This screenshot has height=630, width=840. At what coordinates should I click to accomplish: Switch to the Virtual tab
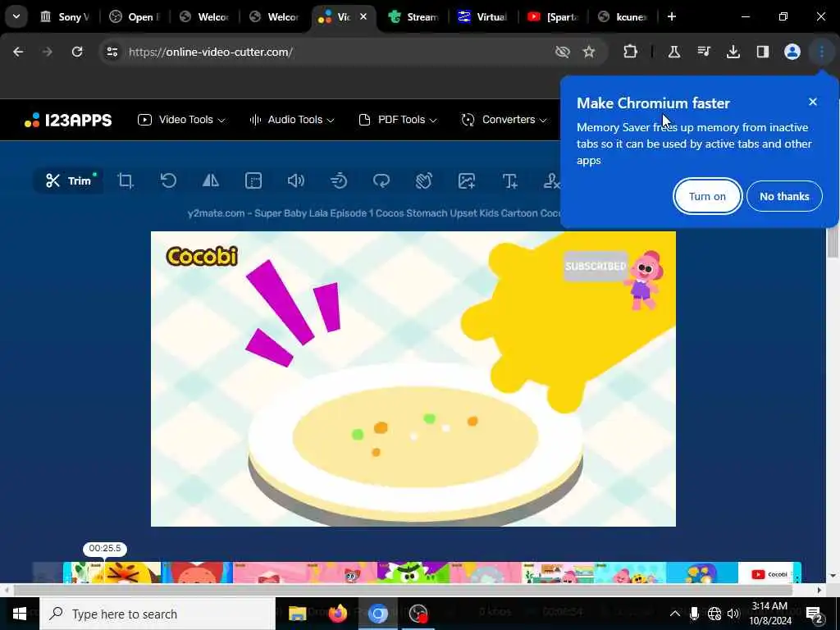tap(483, 17)
